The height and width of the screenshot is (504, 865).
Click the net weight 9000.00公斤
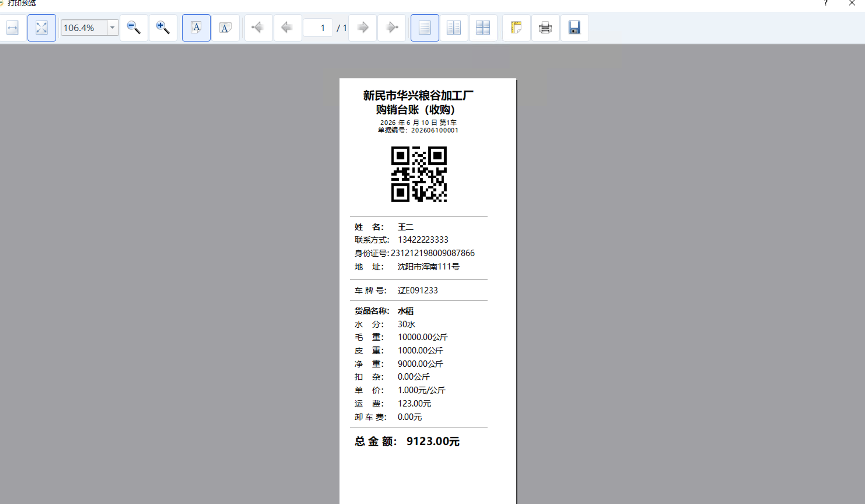tap(421, 364)
